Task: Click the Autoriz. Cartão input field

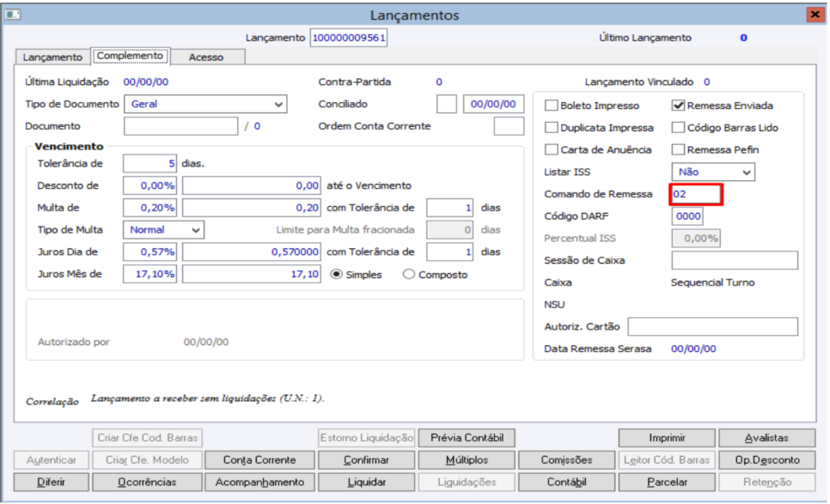Action: point(712,326)
